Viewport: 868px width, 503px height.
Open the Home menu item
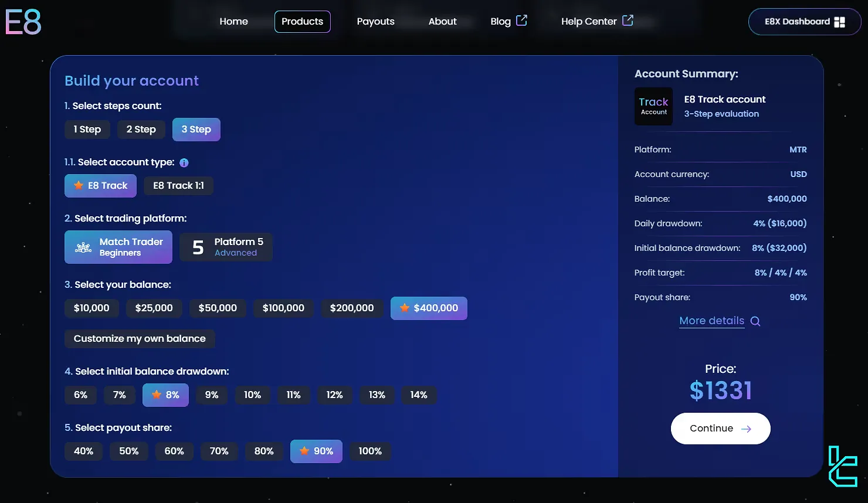[x=233, y=21]
